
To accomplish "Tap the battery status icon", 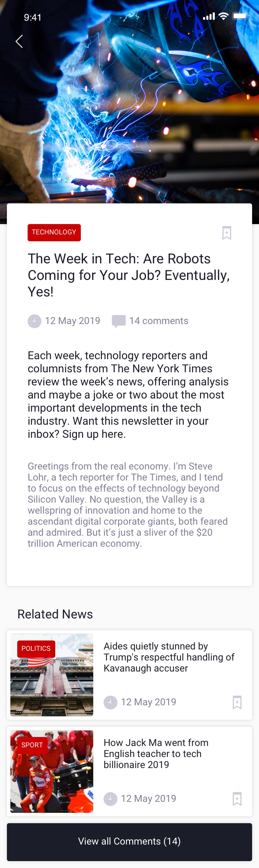I will coord(240,16).
